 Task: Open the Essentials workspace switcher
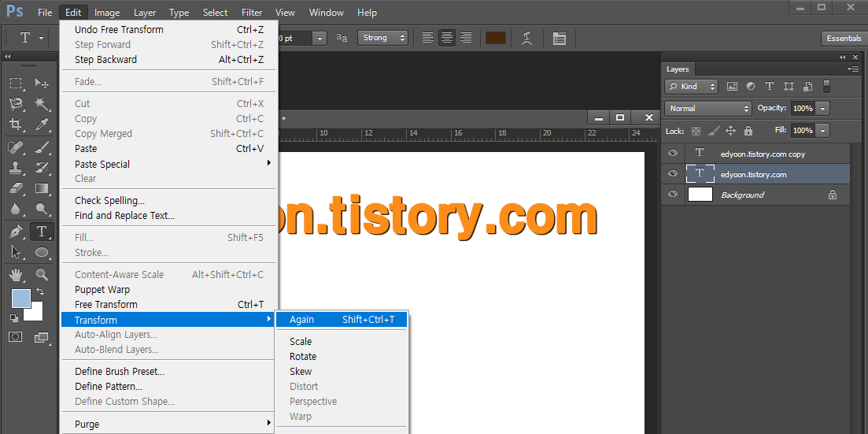[844, 39]
